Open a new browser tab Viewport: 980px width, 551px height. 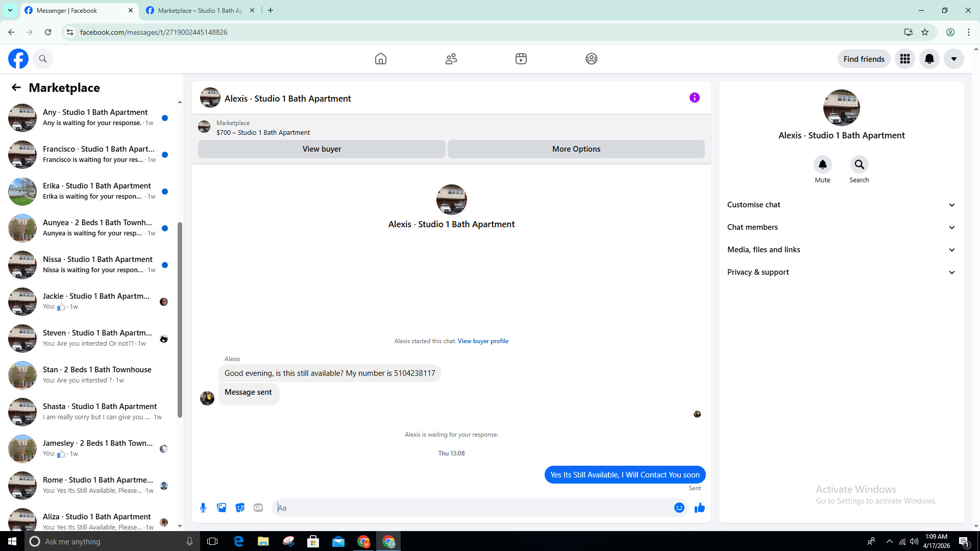[271, 10]
